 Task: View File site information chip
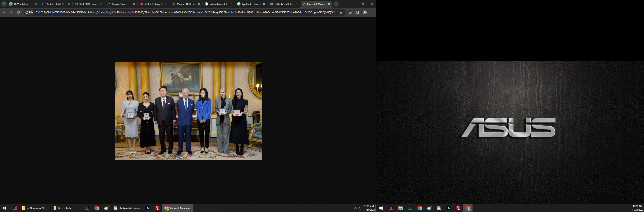pyautogui.click(x=29, y=12)
